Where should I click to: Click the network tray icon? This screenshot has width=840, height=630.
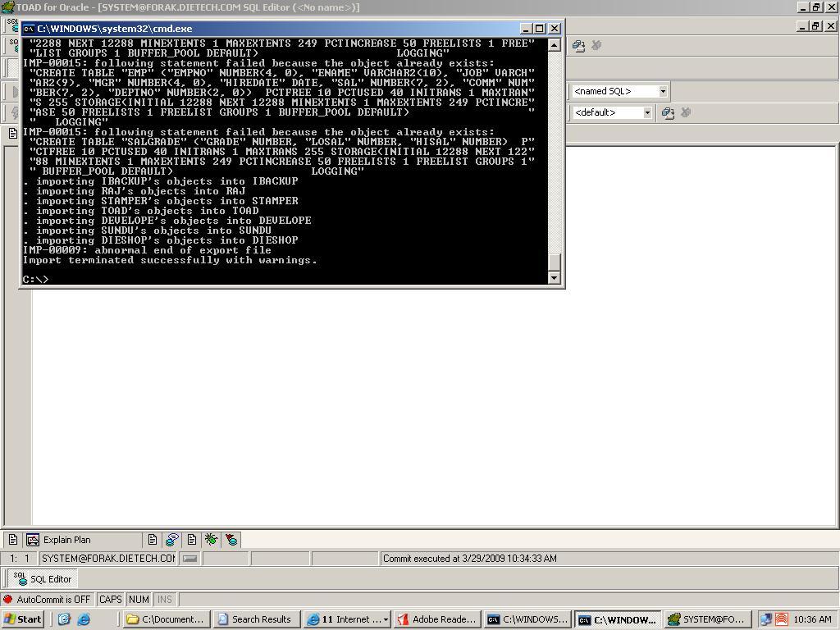(766, 619)
